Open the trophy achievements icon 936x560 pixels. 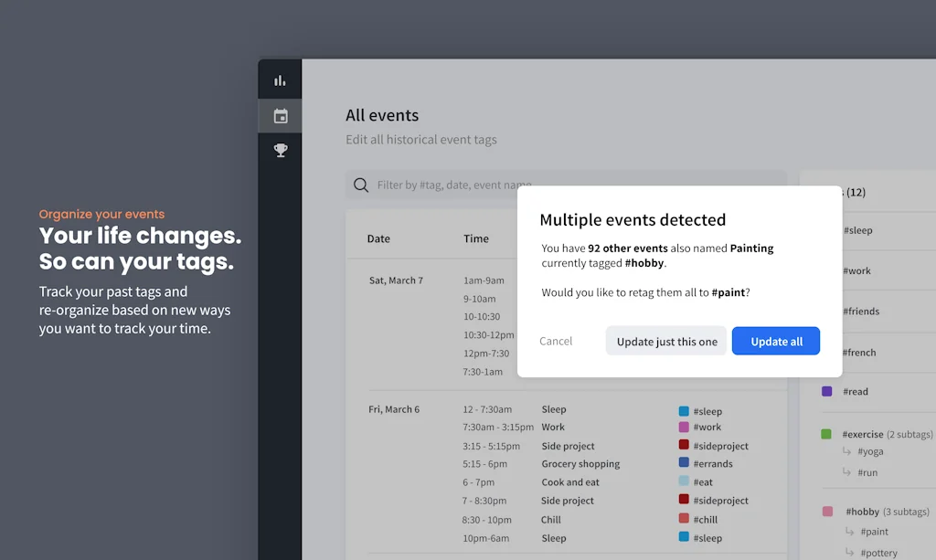coord(280,151)
